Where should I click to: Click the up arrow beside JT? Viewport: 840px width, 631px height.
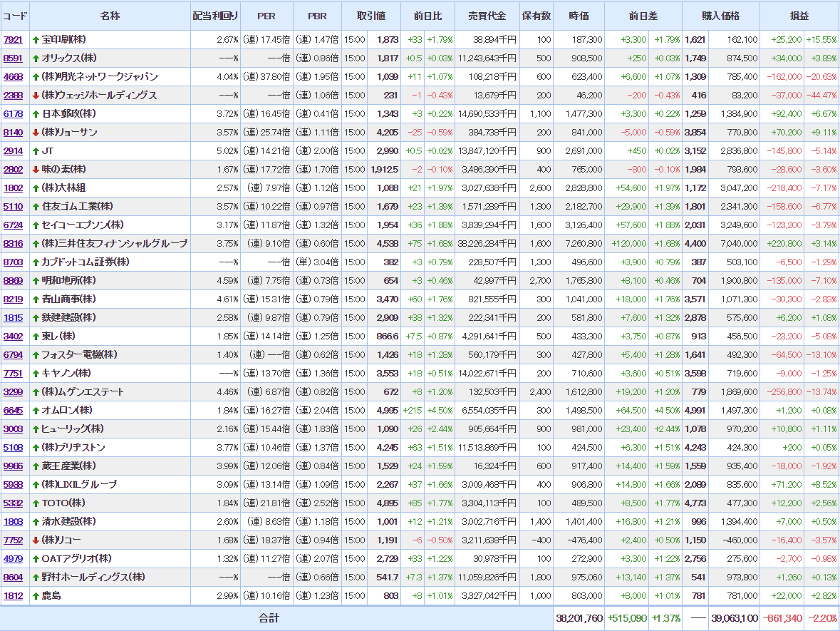[36, 150]
